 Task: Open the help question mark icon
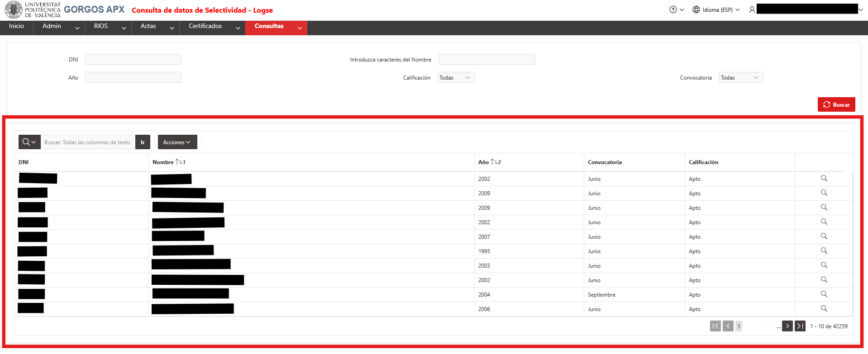pyautogui.click(x=673, y=9)
